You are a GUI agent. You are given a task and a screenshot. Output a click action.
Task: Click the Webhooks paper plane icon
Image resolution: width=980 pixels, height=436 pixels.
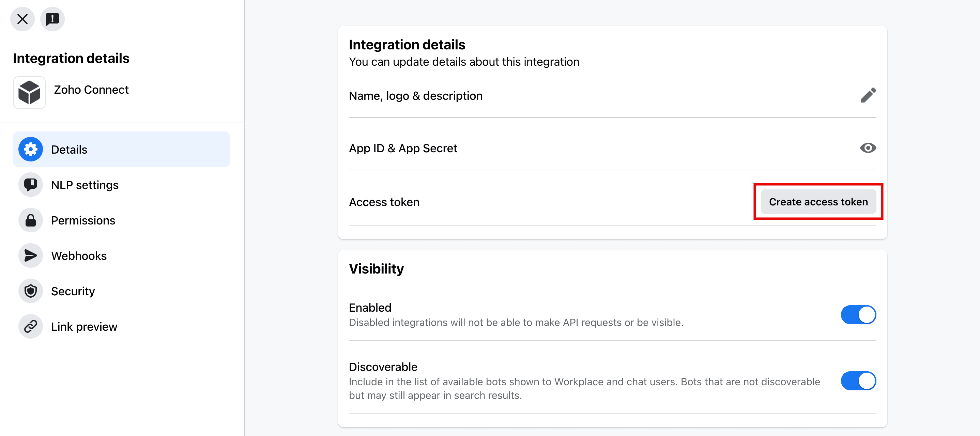click(x=30, y=255)
